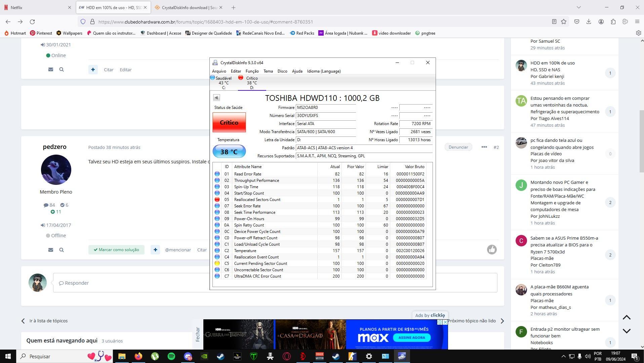Jump to page top with up chevron
Screen dimensions: 644x363
point(627,317)
